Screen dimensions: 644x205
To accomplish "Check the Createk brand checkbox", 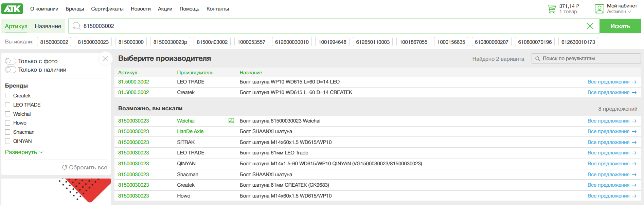I will (x=8, y=96).
